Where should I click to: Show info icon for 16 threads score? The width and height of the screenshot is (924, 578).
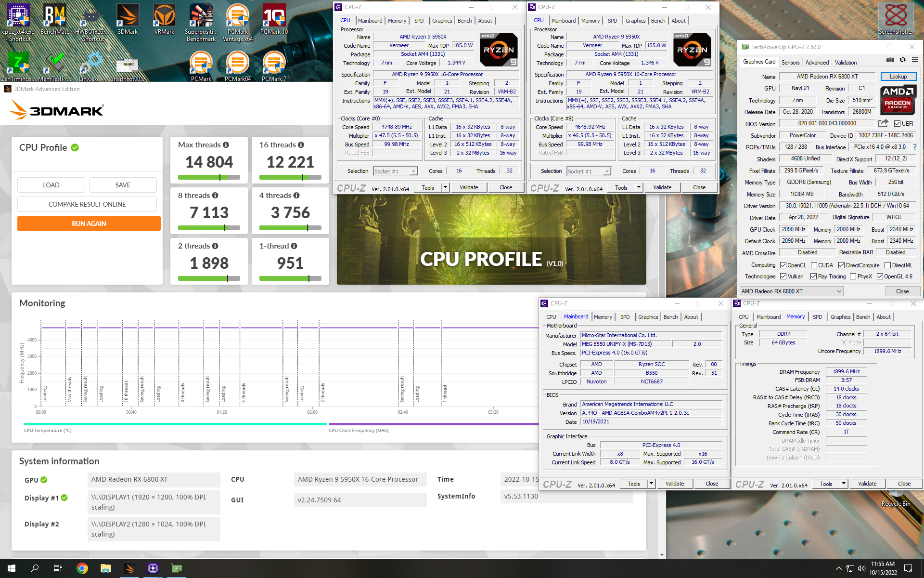(x=301, y=145)
